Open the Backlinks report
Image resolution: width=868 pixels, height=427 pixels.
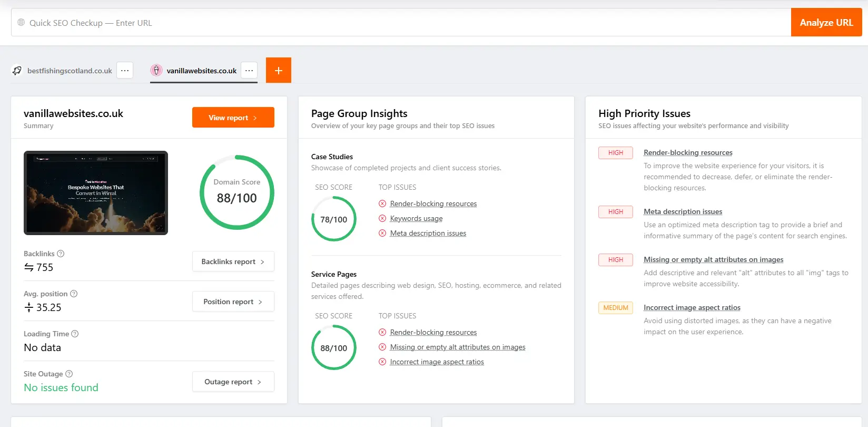pos(233,261)
